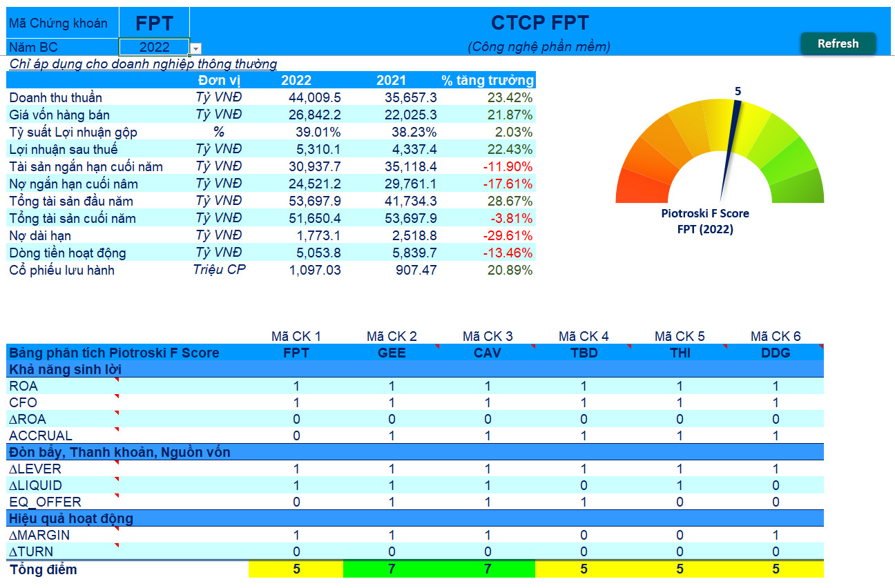Click Đòn bẩy, Thanh khoản, Nguồn vốn header
Viewport: 895px width, 588px height.
pos(119,452)
